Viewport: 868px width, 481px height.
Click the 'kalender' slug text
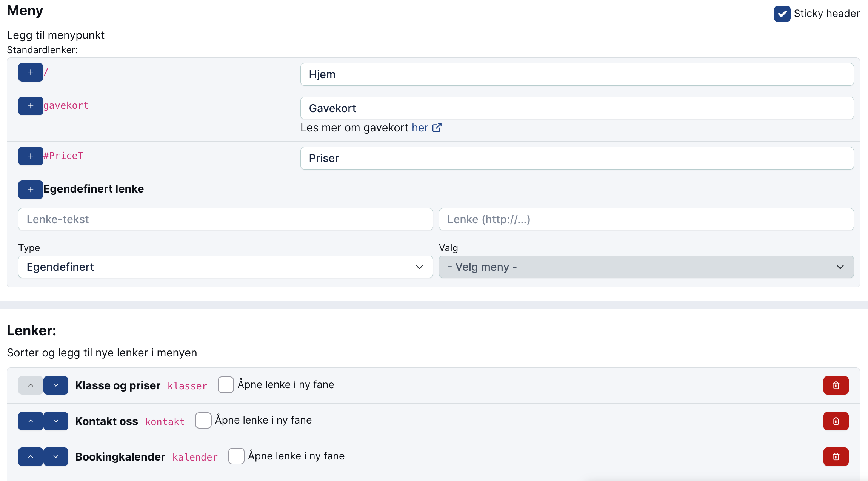[x=195, y=457]
